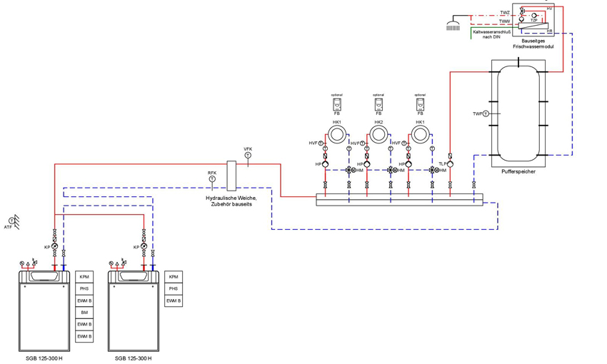The height and width of the screenshot is (364, 607).
Task: Select the TWF temperature sensor circle
Action: pos(486,113)
